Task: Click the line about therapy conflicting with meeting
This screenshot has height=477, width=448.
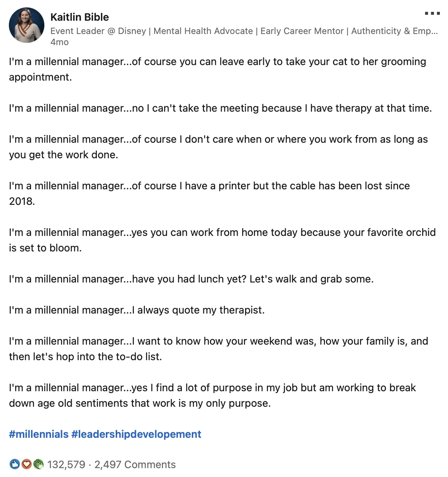Action: [x=220, y=108]
